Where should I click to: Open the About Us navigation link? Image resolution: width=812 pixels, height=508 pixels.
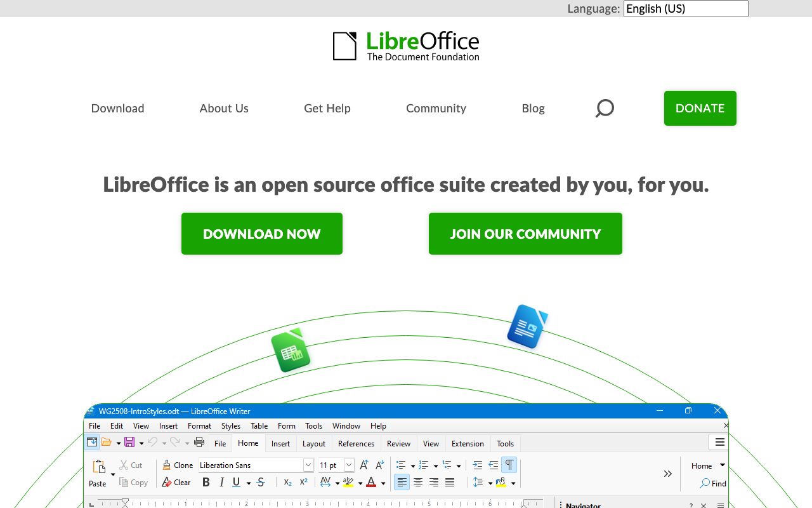pyautogui.click(x=224, y=108)
